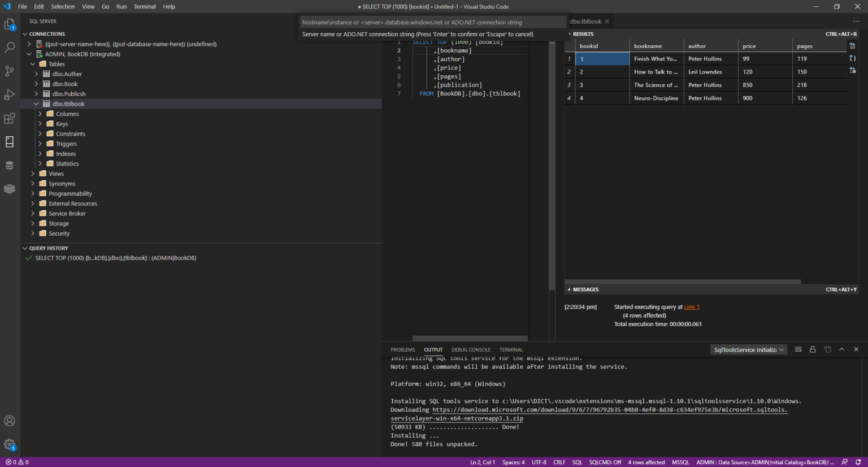Click the Line 1 link in messages
Viewport: 868px width, 467px height.
(x=692, y=307)
